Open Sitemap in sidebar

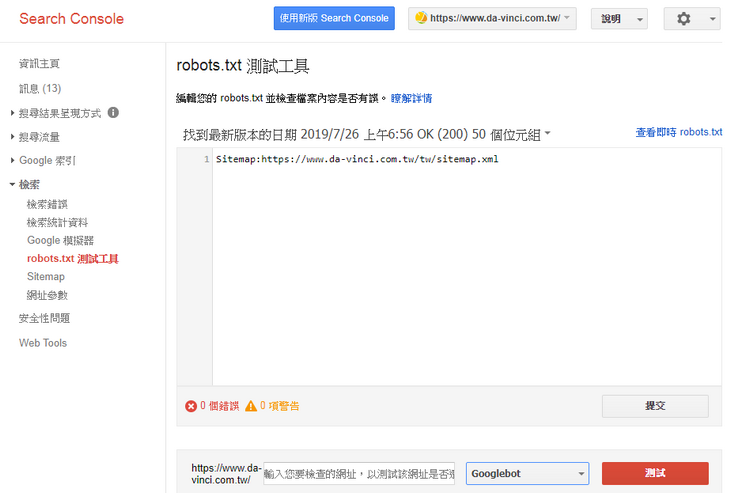[45, 277]
